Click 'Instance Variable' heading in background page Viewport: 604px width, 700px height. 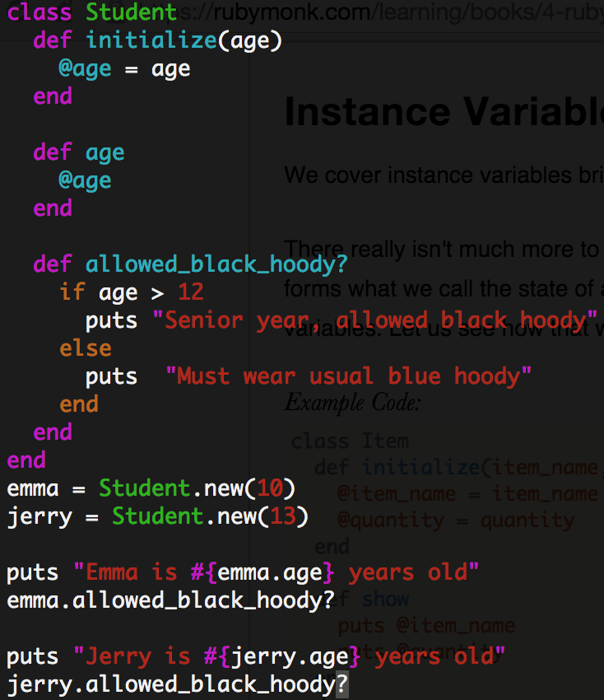pos(444,112)
